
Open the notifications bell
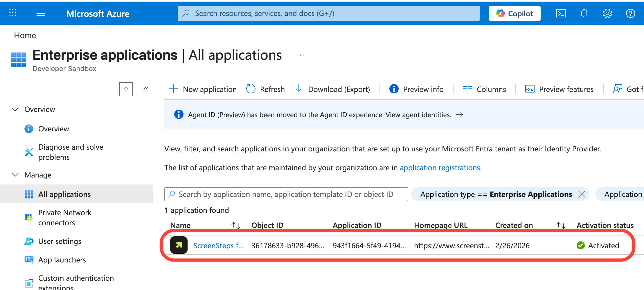coord(584,13)
